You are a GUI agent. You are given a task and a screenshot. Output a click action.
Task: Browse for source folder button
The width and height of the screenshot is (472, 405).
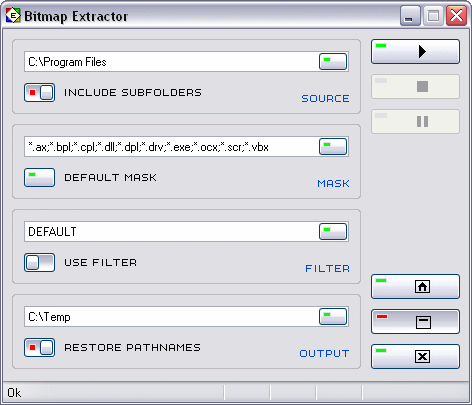point(333,62)
